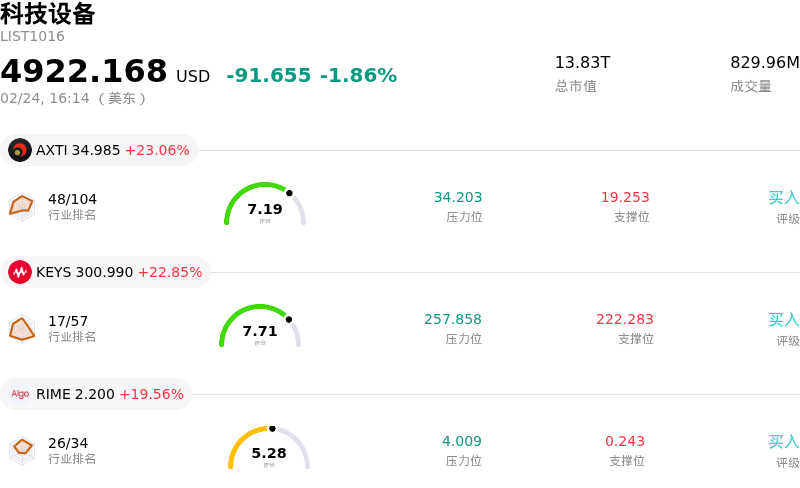800x488 pixels.
Task: Click the AXTI 买入 rating
Action: (784, 198)
